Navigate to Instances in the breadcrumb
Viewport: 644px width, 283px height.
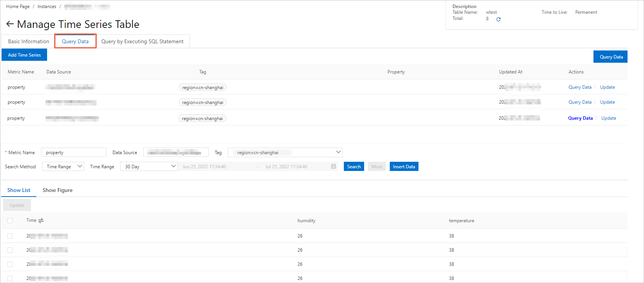47,7
